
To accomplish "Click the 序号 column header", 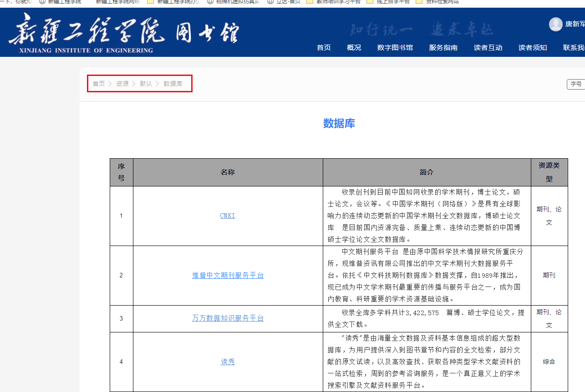I will [121, 172].
